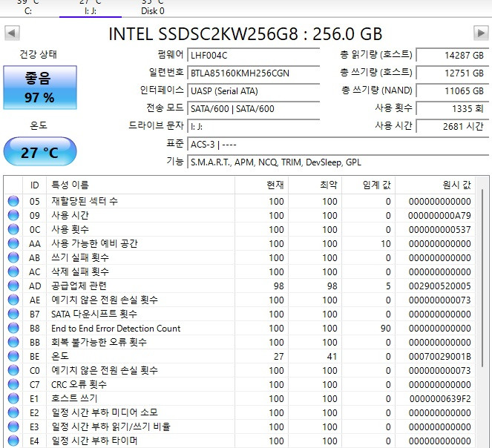Click the blue status icon for attribute BE
This screenshot has height=448, width=492.
coord(13,356)
